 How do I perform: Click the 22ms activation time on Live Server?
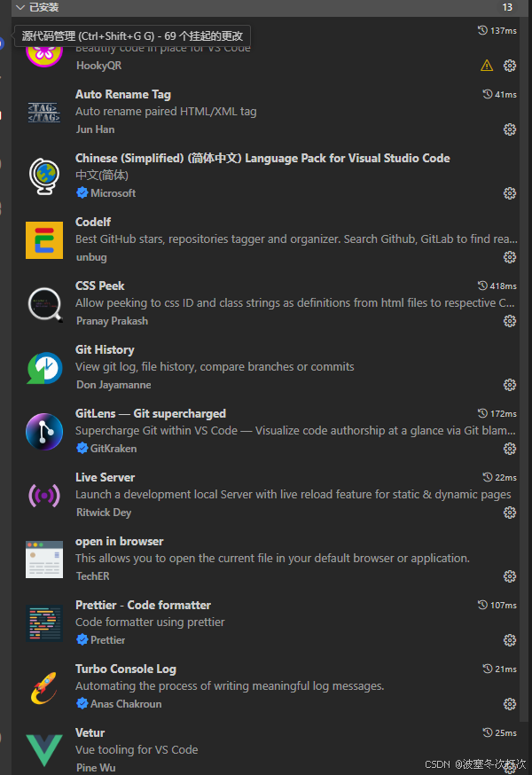(x=500, y=477)
